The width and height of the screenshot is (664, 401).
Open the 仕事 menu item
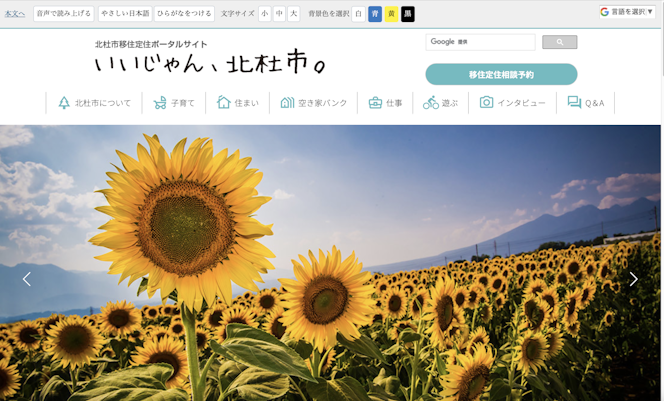385,103
